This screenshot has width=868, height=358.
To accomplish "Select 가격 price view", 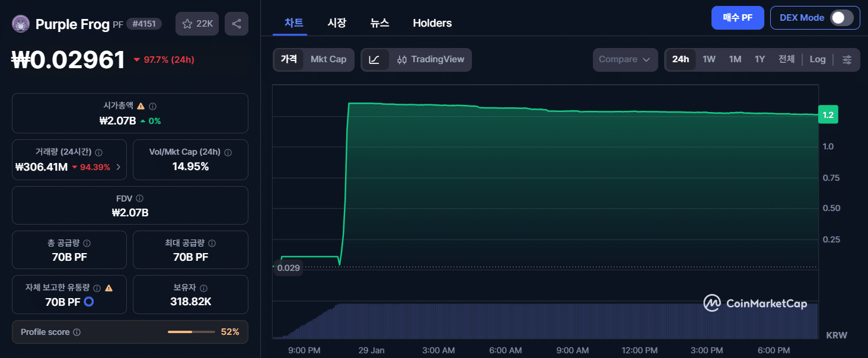I will click(x=289, y=59).
